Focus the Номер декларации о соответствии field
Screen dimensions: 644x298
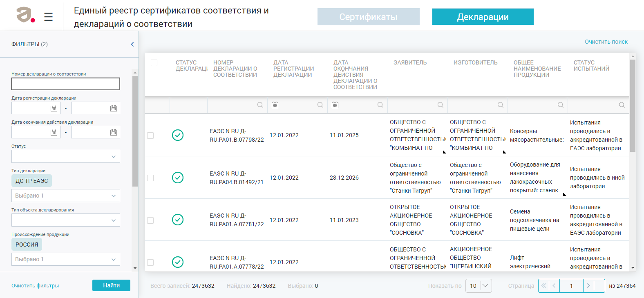(66, 84)
